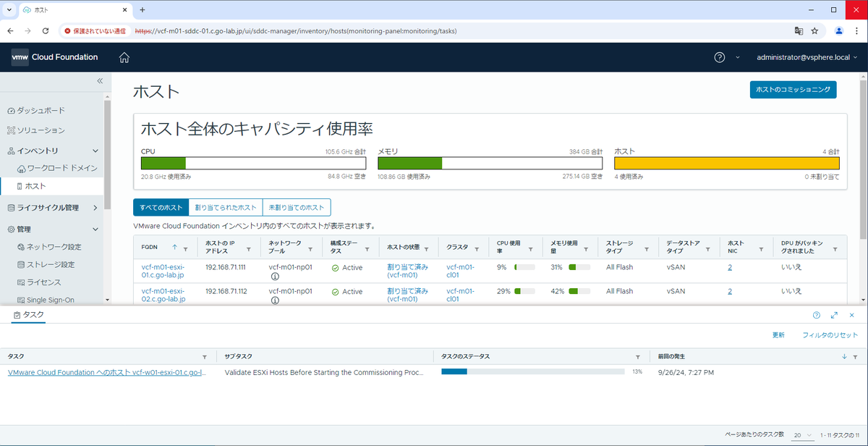This screenshot has width=868, height=446.
Task: Reload the browser page
Action: 46,31
